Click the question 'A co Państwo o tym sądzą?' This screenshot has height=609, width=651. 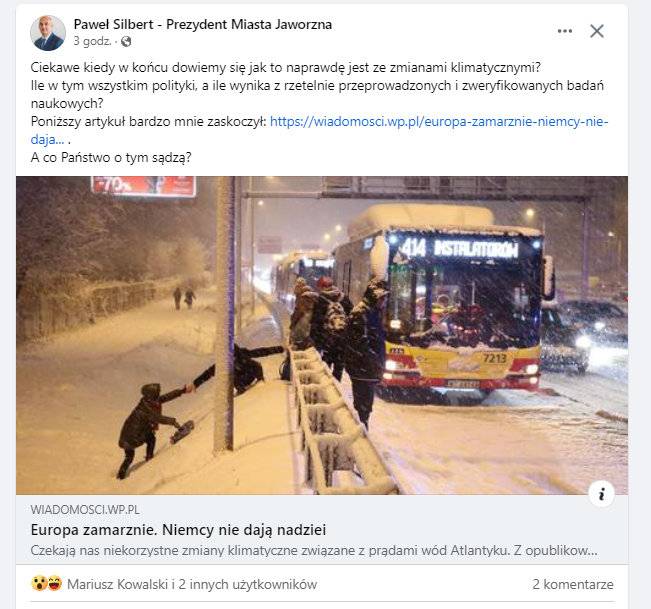tap(111, 158)
